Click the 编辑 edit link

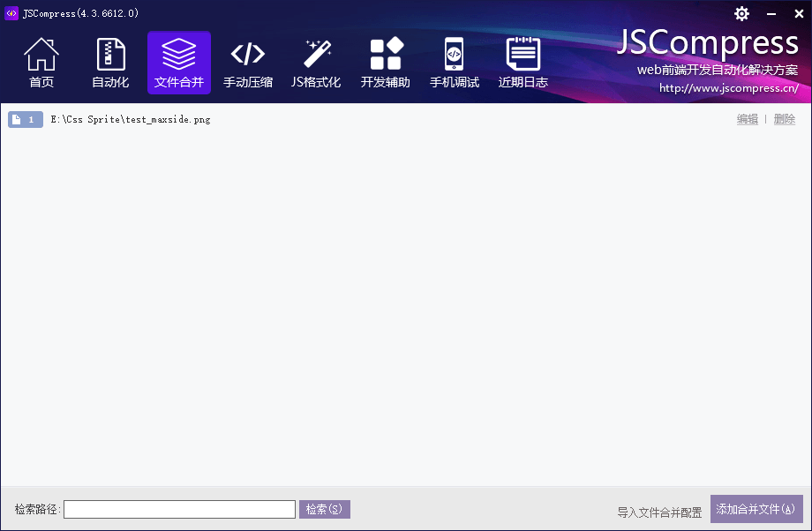click(x=748, y=120)
